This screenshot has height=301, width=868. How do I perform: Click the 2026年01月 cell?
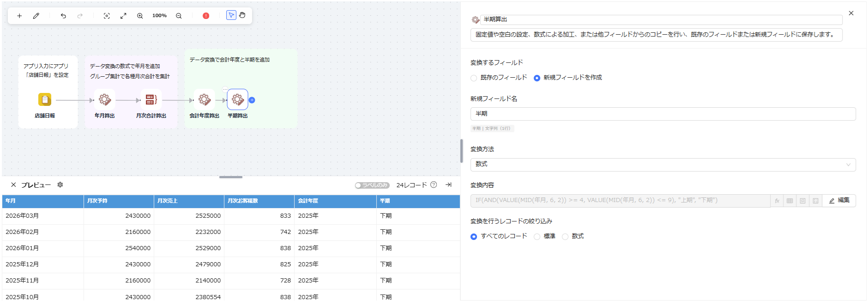43,248
